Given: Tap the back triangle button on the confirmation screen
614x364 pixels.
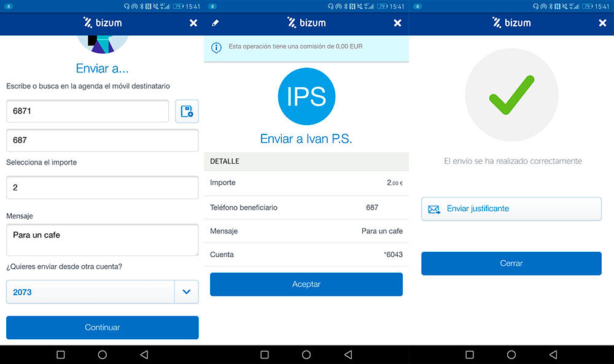Looking at the screenshot, I should [348, 355].
